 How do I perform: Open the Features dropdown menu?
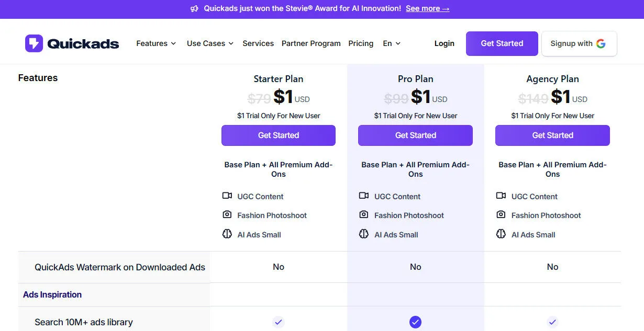click(x=156, y=43)
